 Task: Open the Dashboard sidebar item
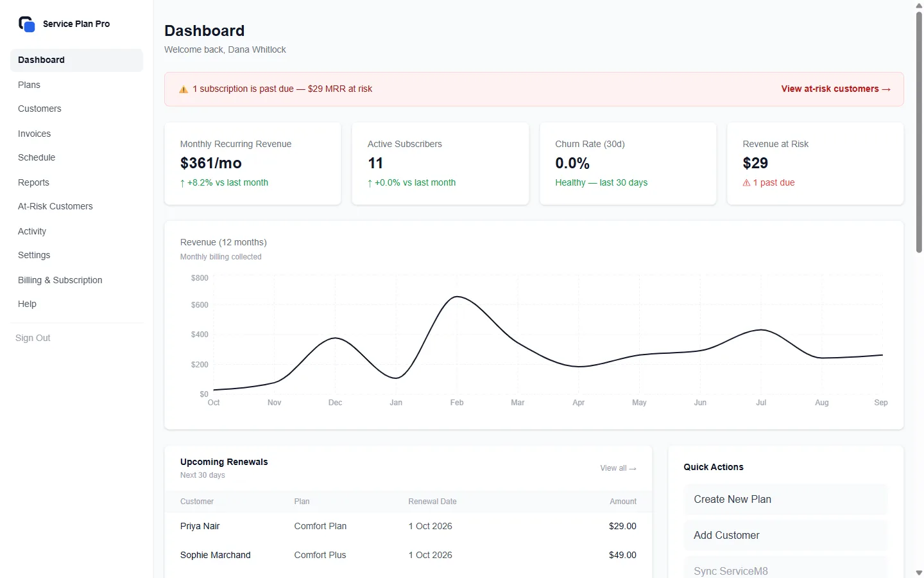point(76,60)
